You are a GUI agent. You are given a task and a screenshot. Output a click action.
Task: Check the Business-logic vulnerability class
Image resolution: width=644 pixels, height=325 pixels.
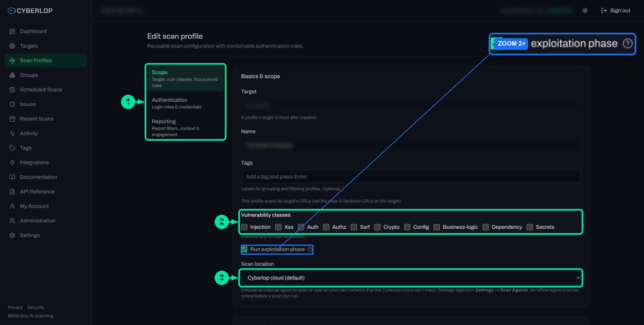(x=437, y=227)
